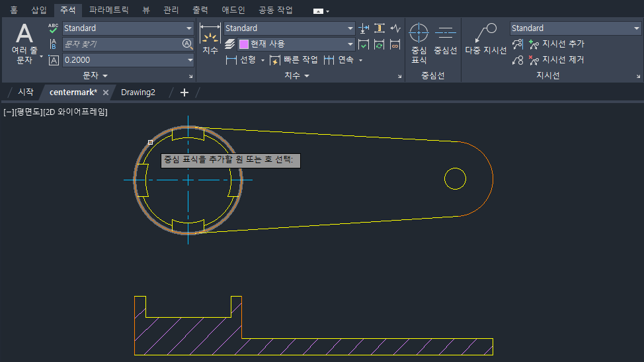
Task: Open the Add-ins (애드인) ribbon tab
Action: (x=233, y=11)
